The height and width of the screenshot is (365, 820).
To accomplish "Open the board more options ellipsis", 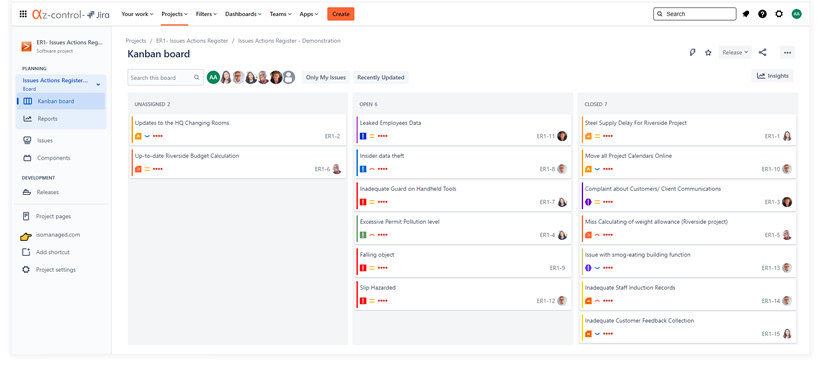I will pyautogui.click(x=788, y=52).
